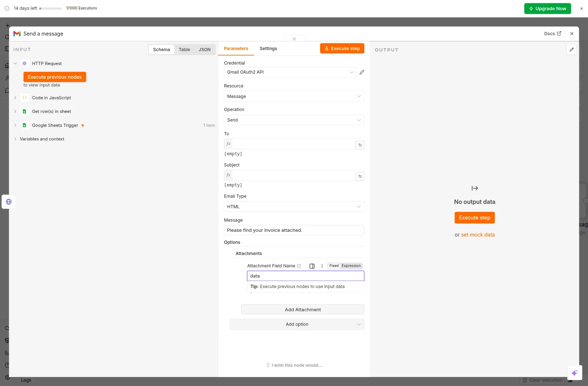Open the Credential dropdown
The image size is (588, 386).
point(290,72)
